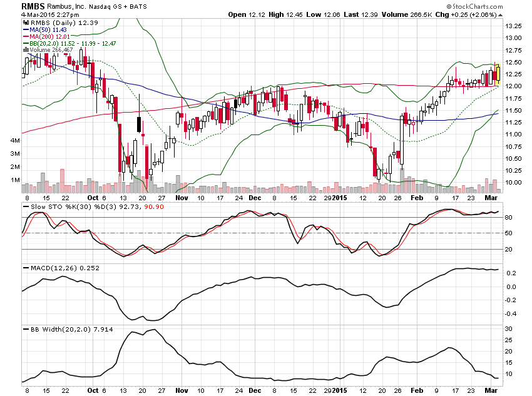Screen dimensions: 532x396
Task: Click the MA(50) 11.43 legend text
Action: click(48, 30)
